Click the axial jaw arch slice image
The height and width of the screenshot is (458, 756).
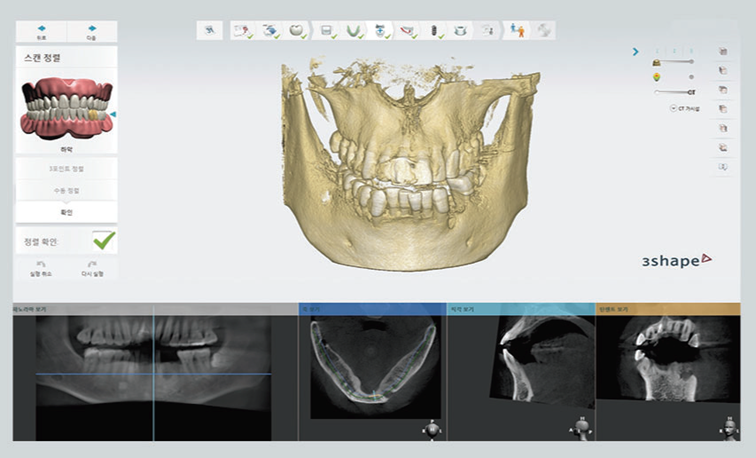375,366
